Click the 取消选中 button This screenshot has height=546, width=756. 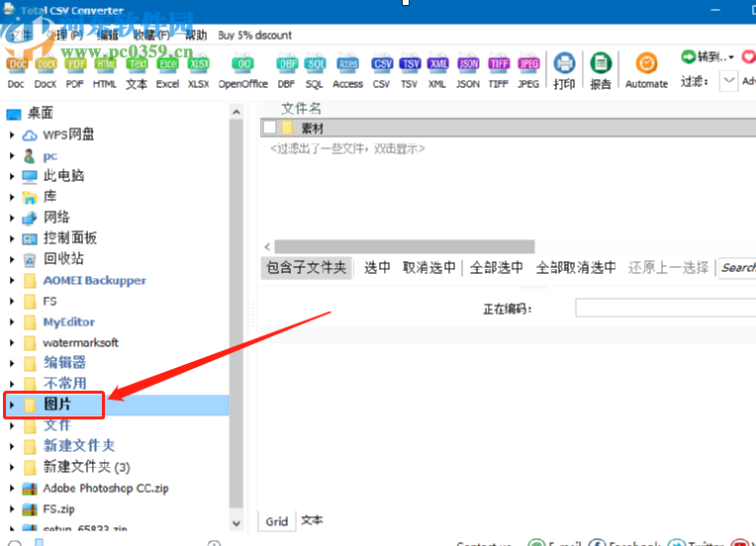[x=429, y=267]
